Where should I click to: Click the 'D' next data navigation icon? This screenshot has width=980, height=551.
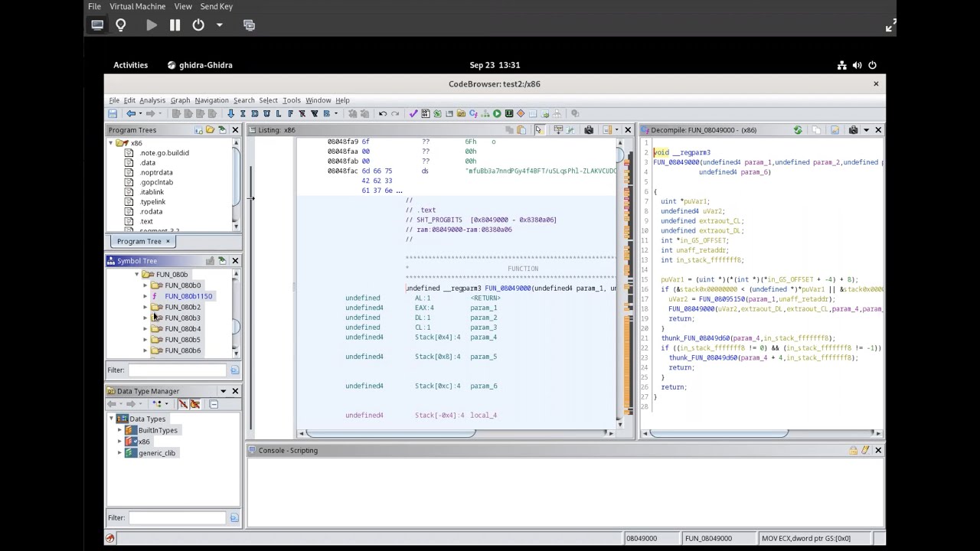[255, 114]
